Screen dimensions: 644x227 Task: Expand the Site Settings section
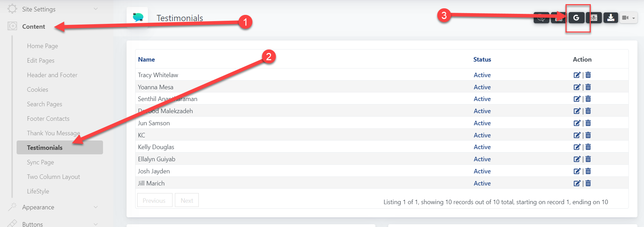pyautogui.click(x=96, y=9)
